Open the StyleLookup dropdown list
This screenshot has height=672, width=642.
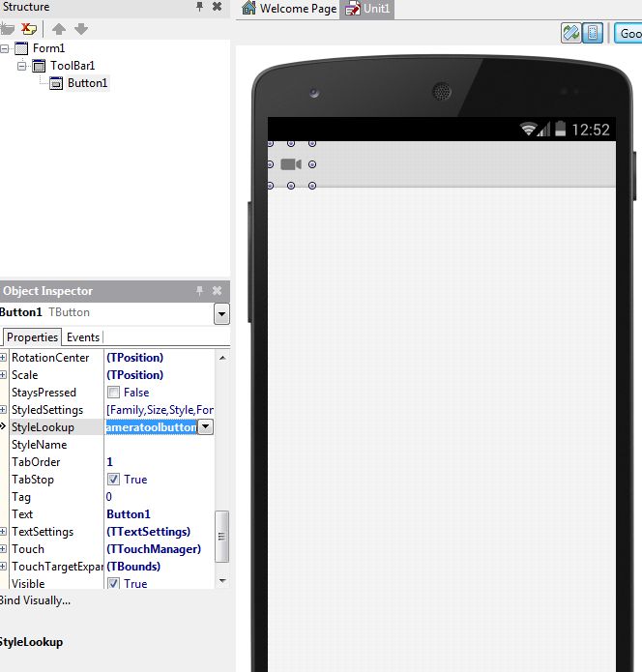[206, 426]
